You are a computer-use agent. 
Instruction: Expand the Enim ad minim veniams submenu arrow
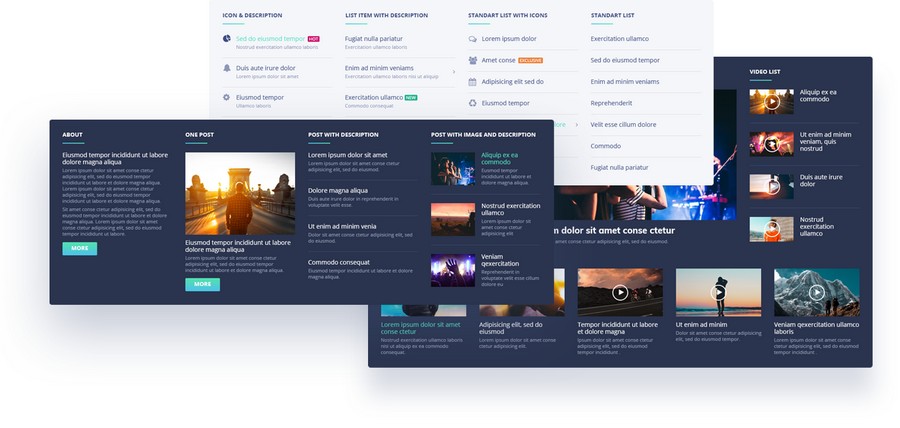439,73
